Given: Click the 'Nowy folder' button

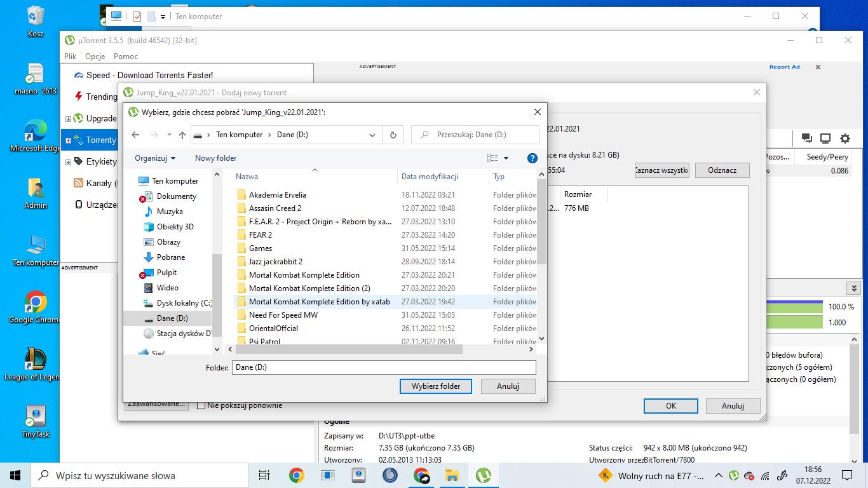Looking at the screenshot, I should tap(215, 158).
